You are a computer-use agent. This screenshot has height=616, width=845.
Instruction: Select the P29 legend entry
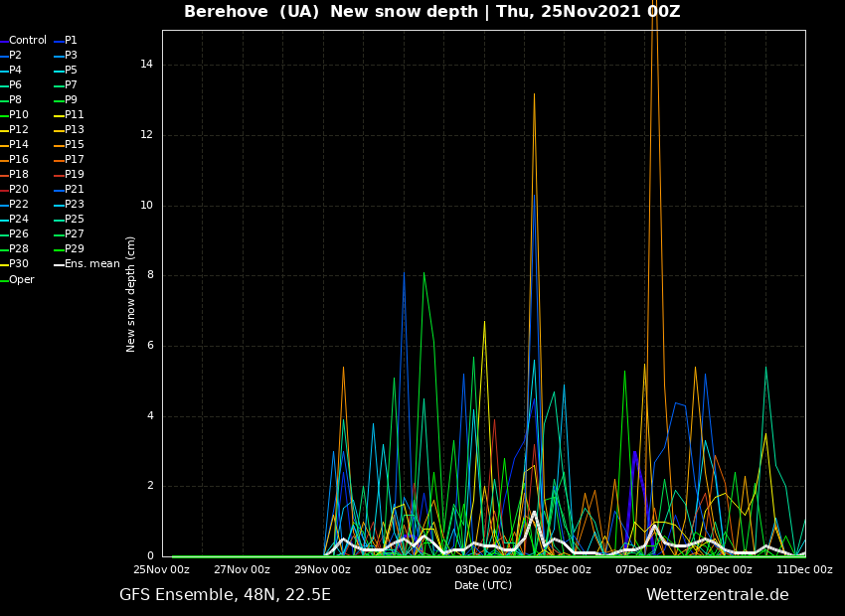pyautogui.click(x=74, y=249)
